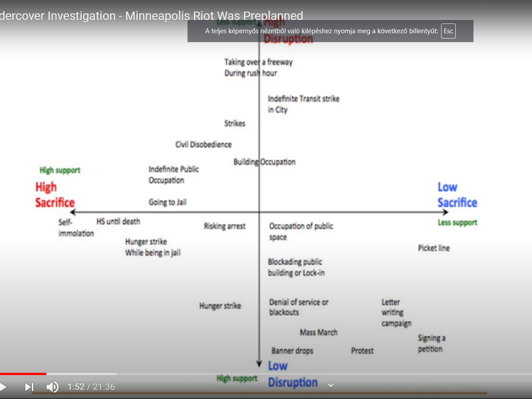Click the 'High Sacrifice' red label

click(55, 195)
